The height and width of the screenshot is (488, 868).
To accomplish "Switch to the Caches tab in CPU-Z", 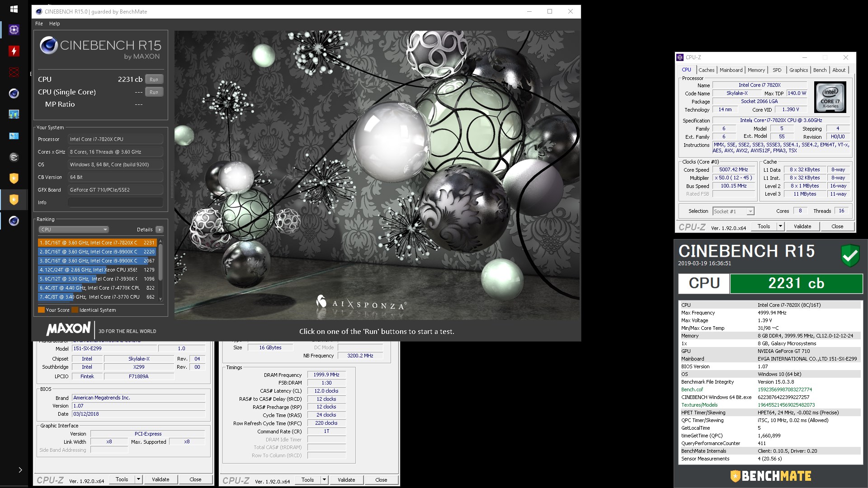I will (x=706, y=70).
